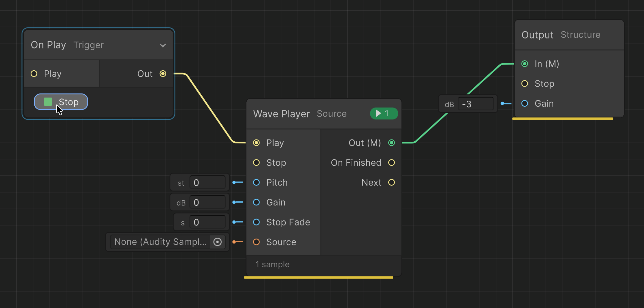Click the Source input port on Wave Player
The image size is (644, 308).
click(x=256, y=242)
